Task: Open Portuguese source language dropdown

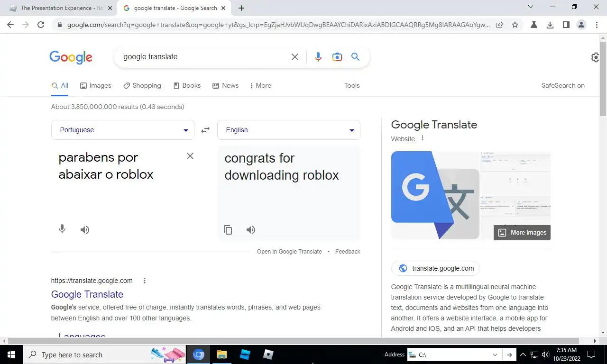Action: pos(123,130)
